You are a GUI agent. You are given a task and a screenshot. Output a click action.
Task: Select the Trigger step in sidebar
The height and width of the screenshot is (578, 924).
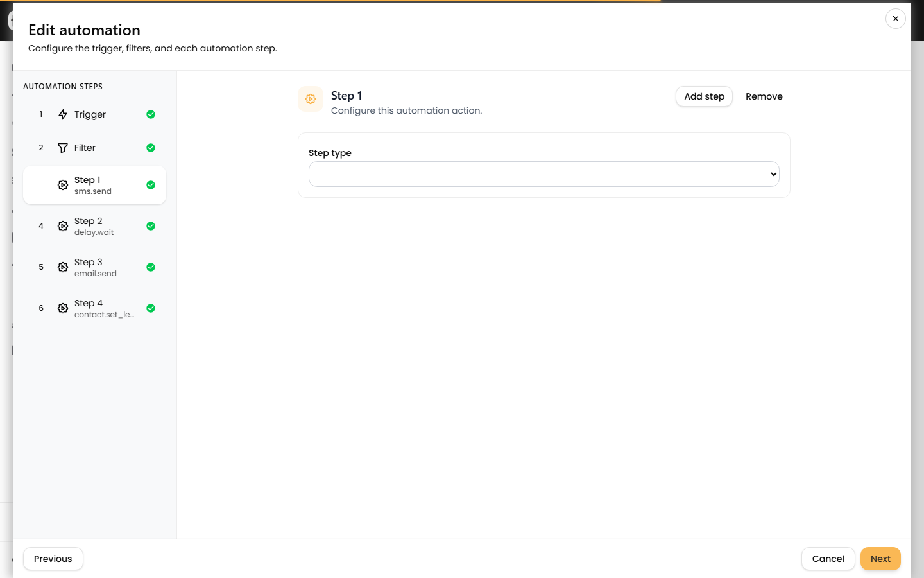(94, 114)
